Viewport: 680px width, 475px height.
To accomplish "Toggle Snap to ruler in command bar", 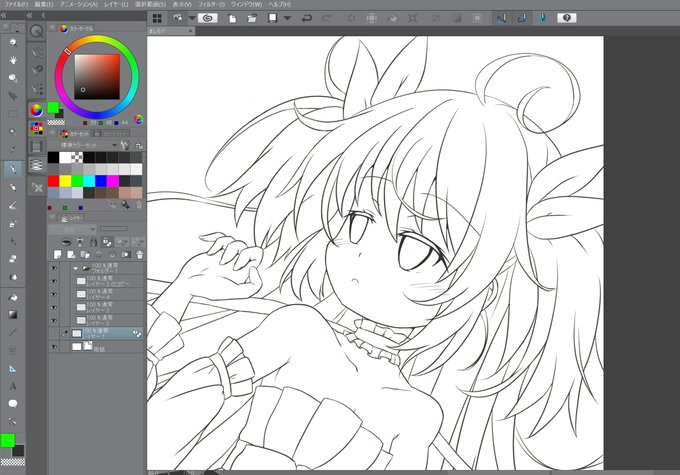I will click(x=501, y=18).
